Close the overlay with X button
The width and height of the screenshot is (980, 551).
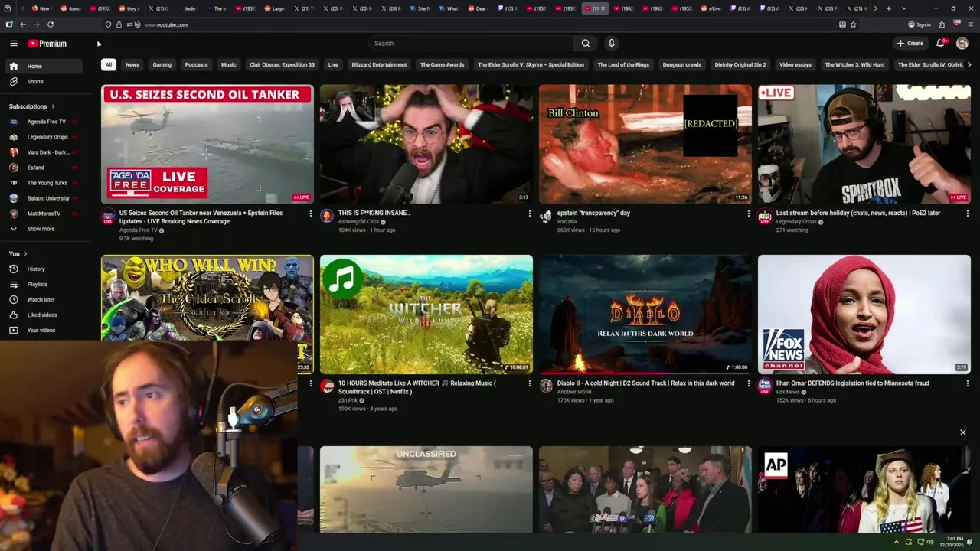click(963, 432)
